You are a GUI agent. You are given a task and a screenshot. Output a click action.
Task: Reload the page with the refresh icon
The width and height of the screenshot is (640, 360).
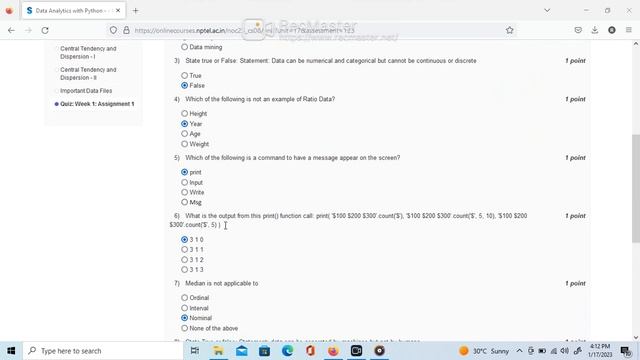click(45, 30)
